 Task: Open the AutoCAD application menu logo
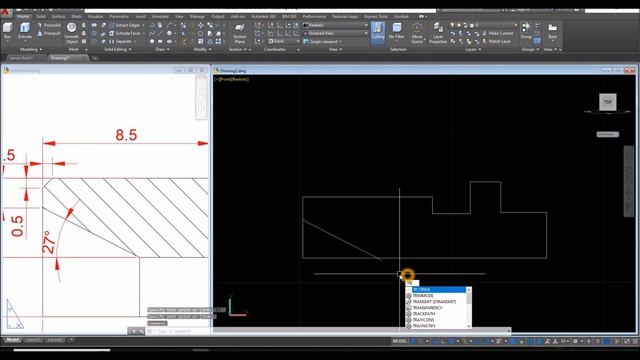(6, 12)
